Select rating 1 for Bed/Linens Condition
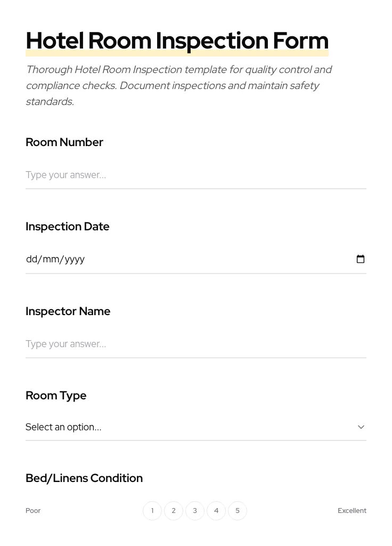Image resolution: width=392 pixels, height=546 pixels. (152, 510)
